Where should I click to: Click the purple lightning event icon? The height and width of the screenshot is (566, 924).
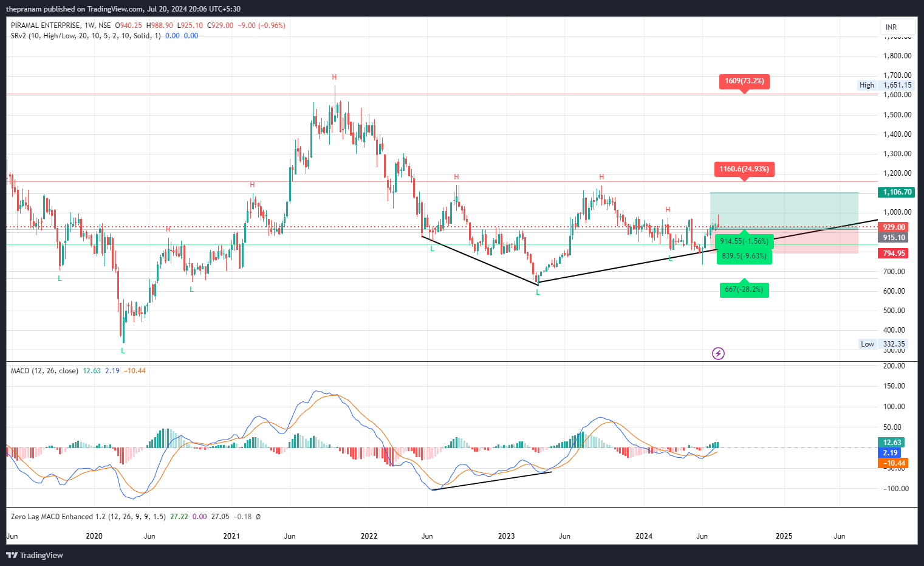pos(718,353)
